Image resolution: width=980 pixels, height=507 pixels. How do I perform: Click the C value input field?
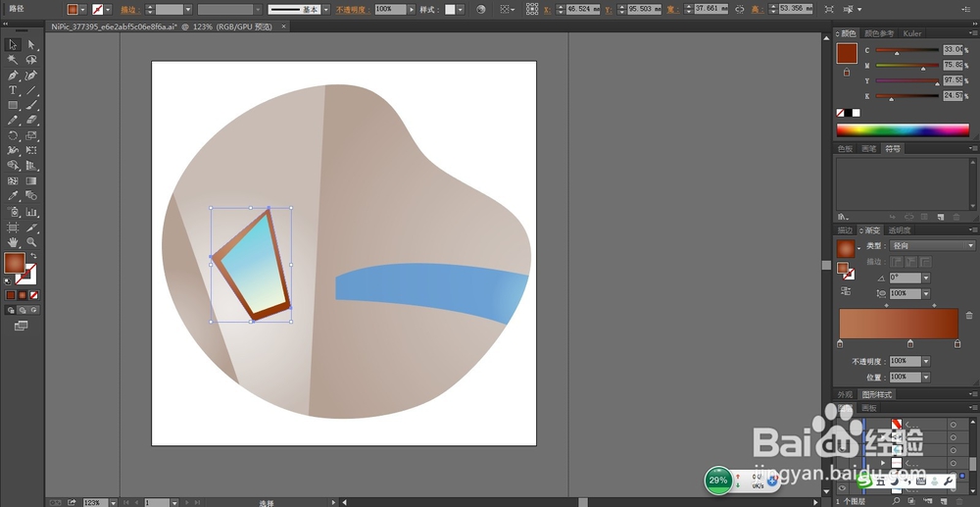[x=953, y=49]
